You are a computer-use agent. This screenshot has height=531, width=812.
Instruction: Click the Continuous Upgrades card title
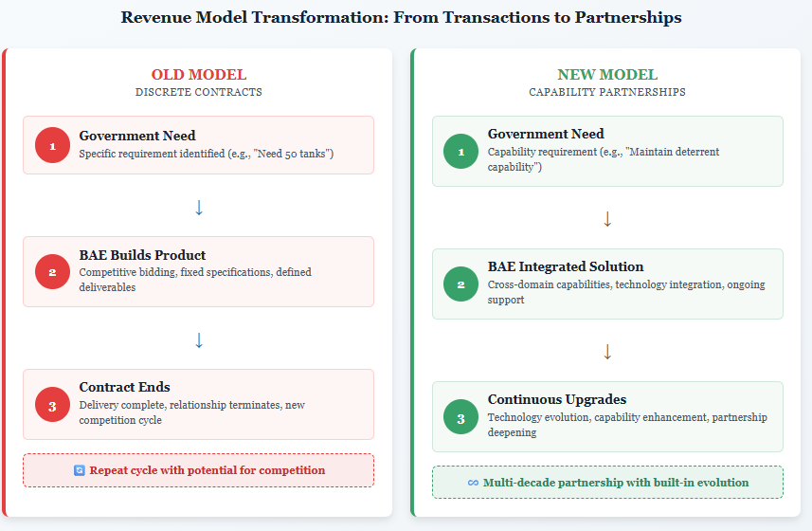tap(557, 399)
